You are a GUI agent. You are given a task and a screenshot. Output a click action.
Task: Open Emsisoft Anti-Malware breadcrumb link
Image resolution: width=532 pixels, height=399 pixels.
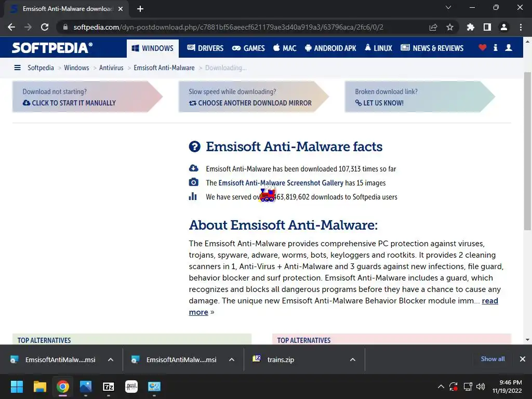164,68
